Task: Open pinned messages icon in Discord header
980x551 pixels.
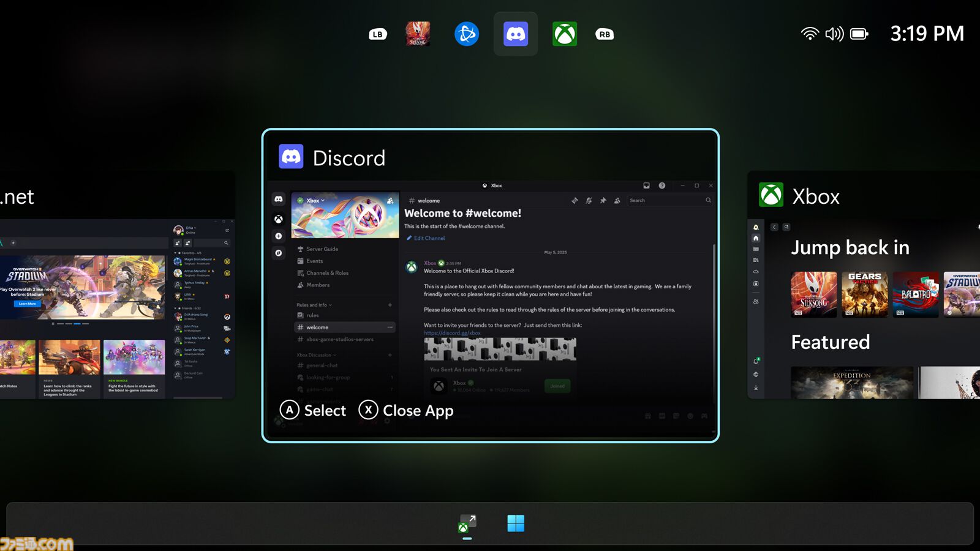Action: tap(603, 200)
